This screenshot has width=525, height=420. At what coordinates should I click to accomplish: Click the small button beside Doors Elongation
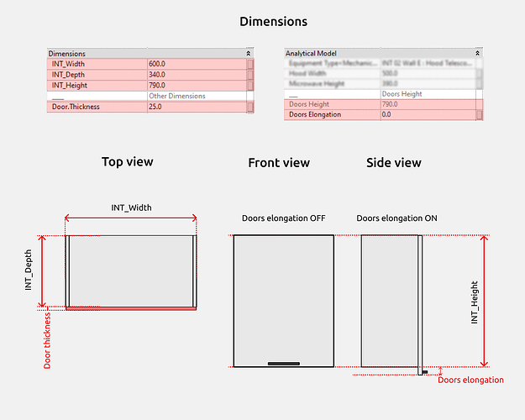480,114
